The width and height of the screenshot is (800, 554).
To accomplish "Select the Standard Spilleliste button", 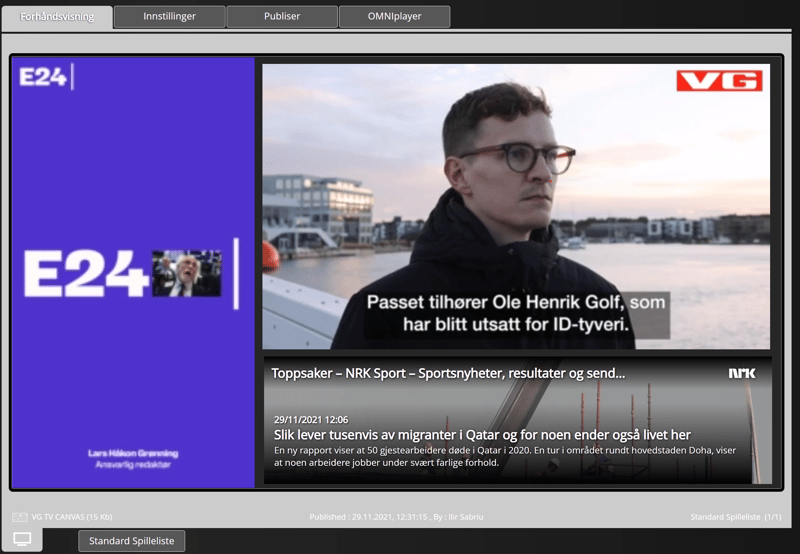I will (x=132, y=541).
